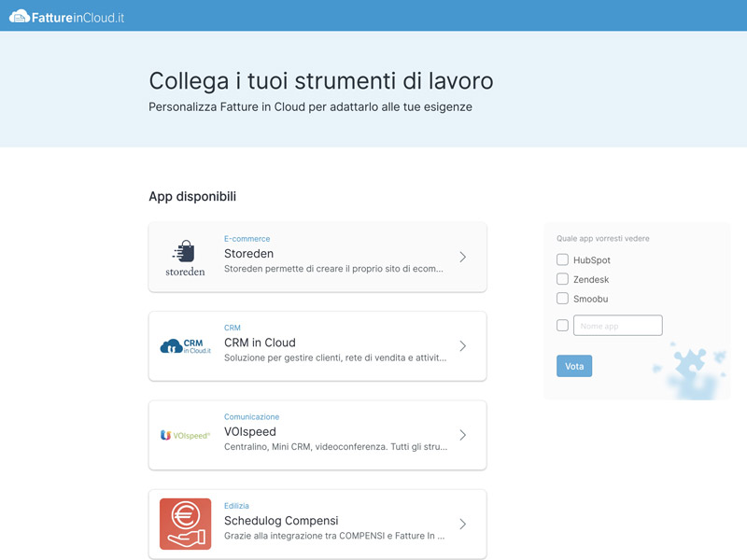Open CRM in Cloud using right chevron
The width and height of the screenshot is (747, 560).
click(x=462, y=346)
